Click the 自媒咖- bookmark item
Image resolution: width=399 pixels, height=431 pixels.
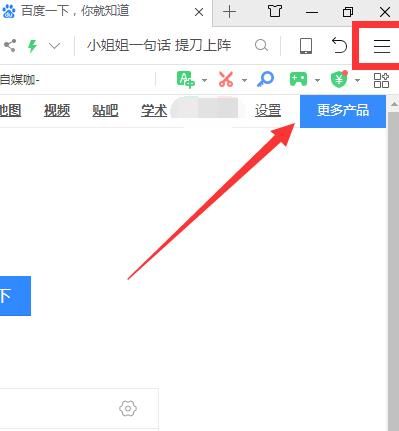pyautogui.click(x=20, y=80)
